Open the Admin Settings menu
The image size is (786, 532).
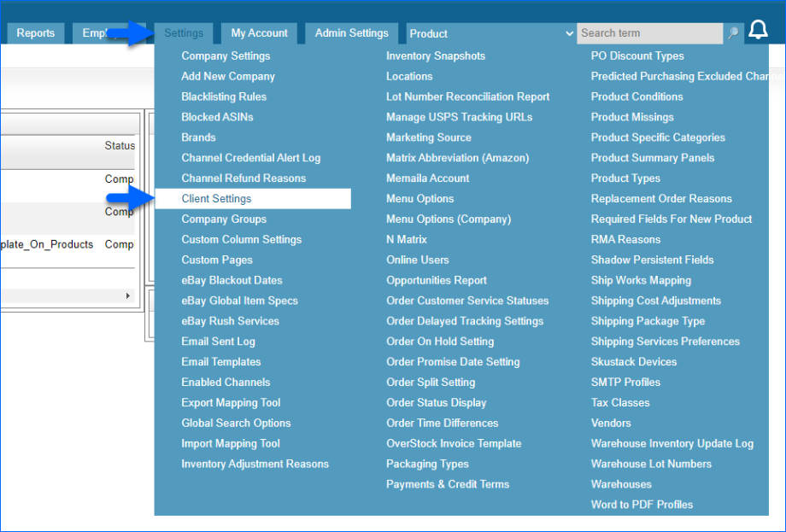351,32
